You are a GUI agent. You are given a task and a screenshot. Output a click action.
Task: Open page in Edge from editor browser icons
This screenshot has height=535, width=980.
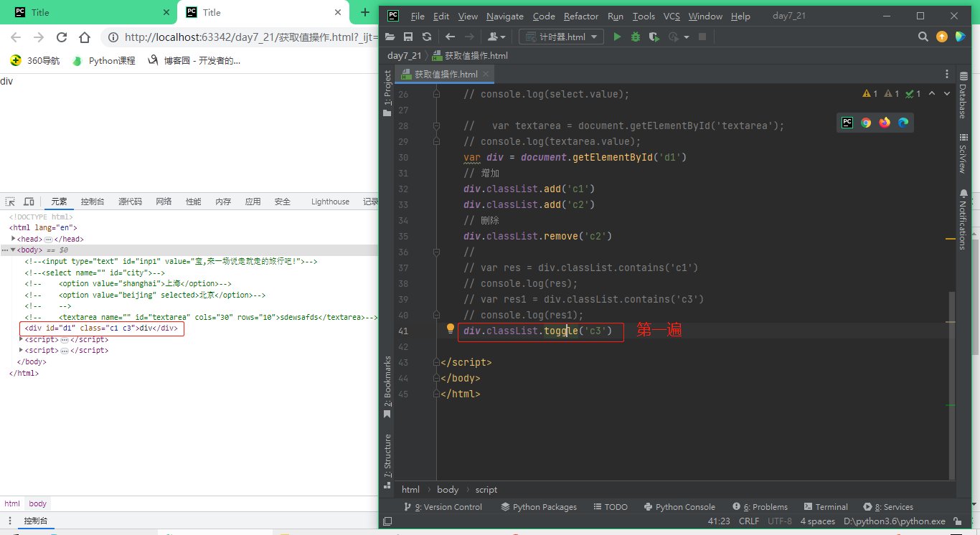903,123
